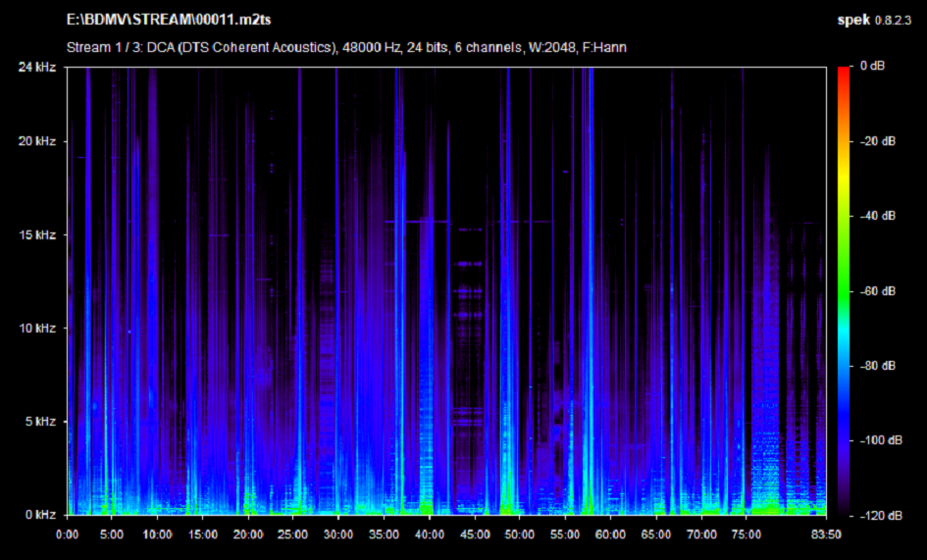Click the 0 dB scale label

click(872, 67)
